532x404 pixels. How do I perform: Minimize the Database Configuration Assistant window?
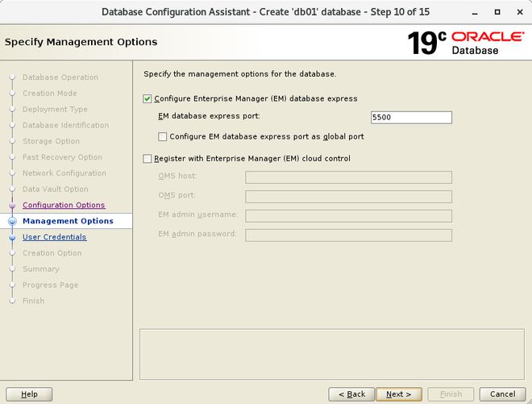coord(475,12)
